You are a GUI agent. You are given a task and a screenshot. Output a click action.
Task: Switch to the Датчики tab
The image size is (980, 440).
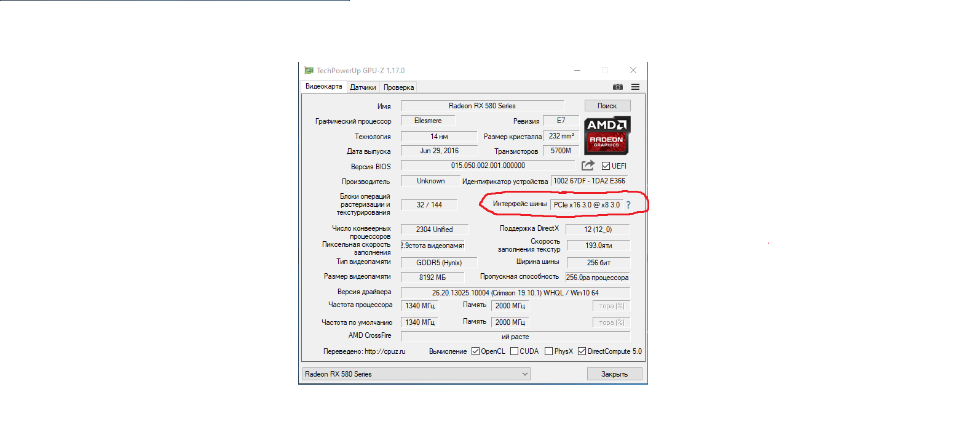coord(363,87)
